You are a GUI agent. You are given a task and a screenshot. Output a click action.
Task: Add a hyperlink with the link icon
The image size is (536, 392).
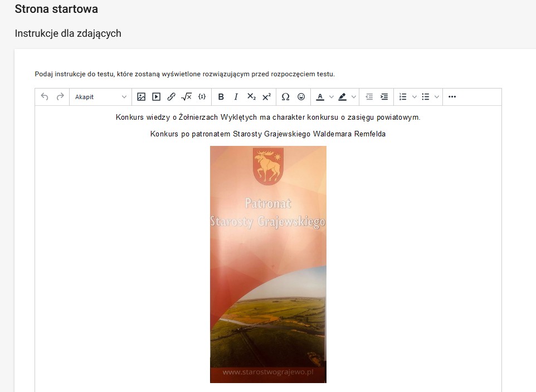pos(172,97)
